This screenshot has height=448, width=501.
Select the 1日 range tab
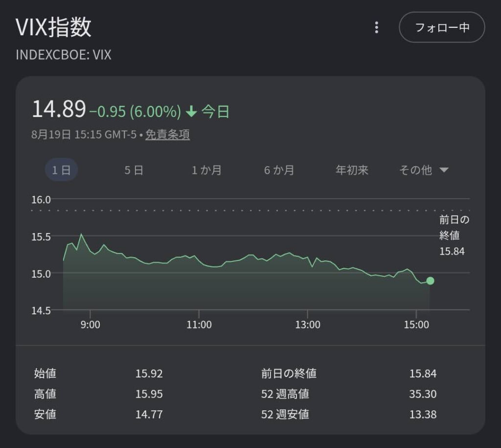[x=61, y=170]
